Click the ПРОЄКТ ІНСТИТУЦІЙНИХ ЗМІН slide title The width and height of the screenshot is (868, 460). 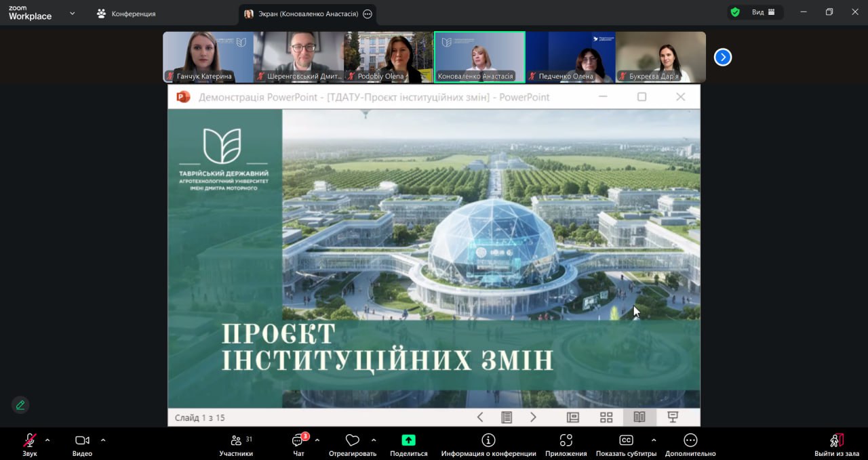387,347
